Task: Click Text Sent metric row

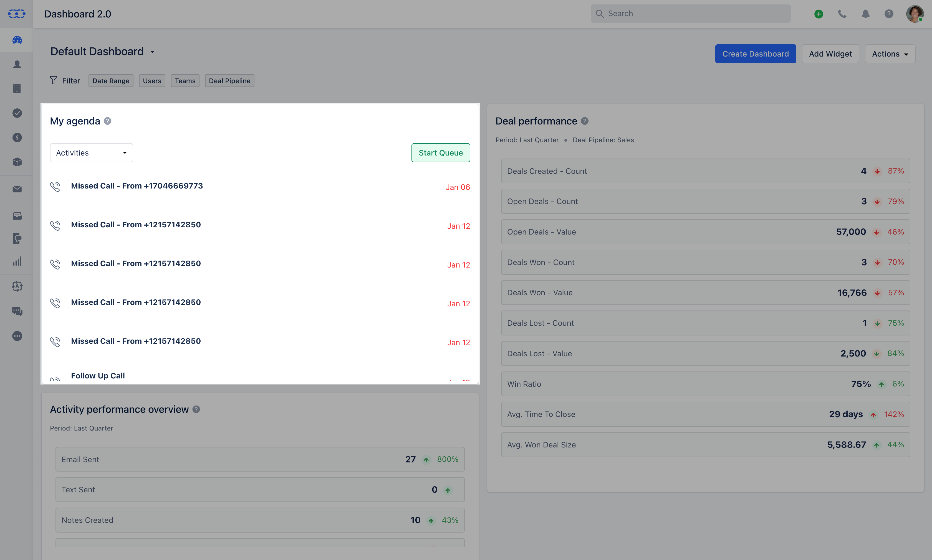Action: tap(260, 490)
